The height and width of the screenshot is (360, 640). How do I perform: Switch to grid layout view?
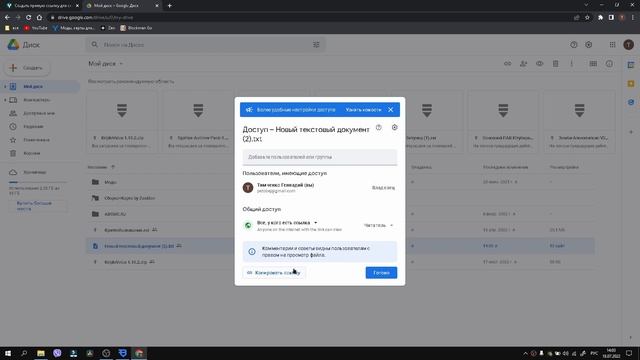[x=593, y=64]
